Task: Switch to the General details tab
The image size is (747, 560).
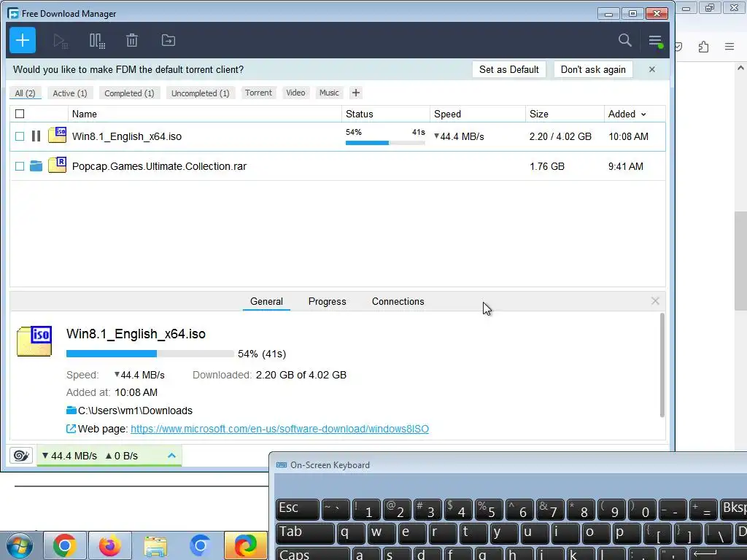Action: (266, 301)
